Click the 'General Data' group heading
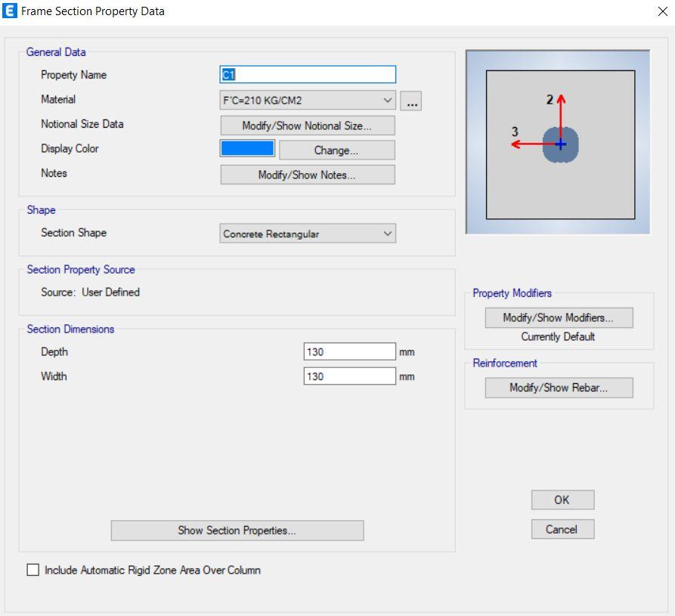Screen dimensions: 675x616 56,52
